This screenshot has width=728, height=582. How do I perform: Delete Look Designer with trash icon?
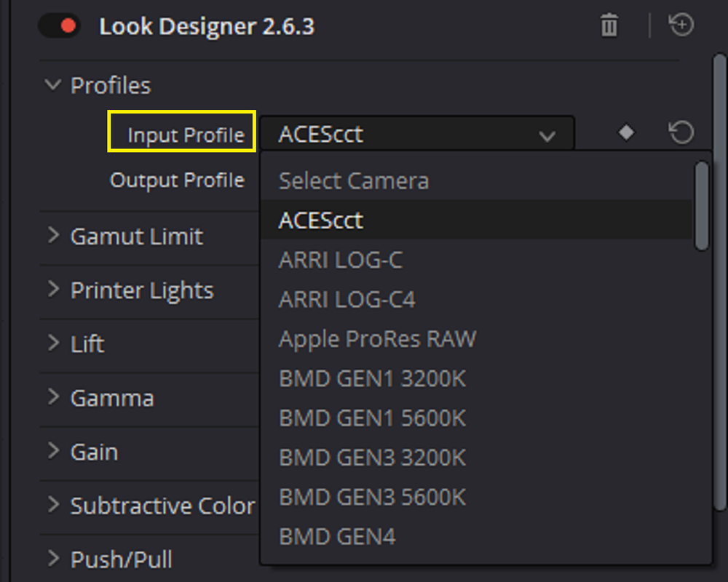coord(609,25)
